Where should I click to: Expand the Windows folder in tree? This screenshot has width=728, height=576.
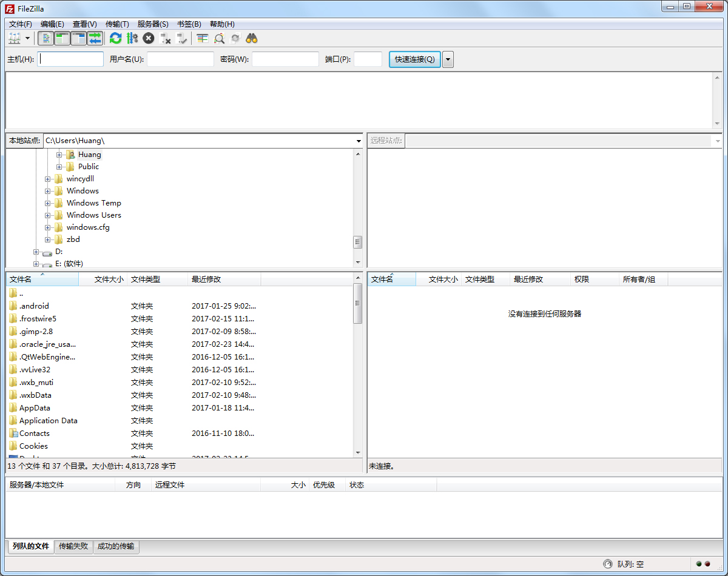coord(48,191)
